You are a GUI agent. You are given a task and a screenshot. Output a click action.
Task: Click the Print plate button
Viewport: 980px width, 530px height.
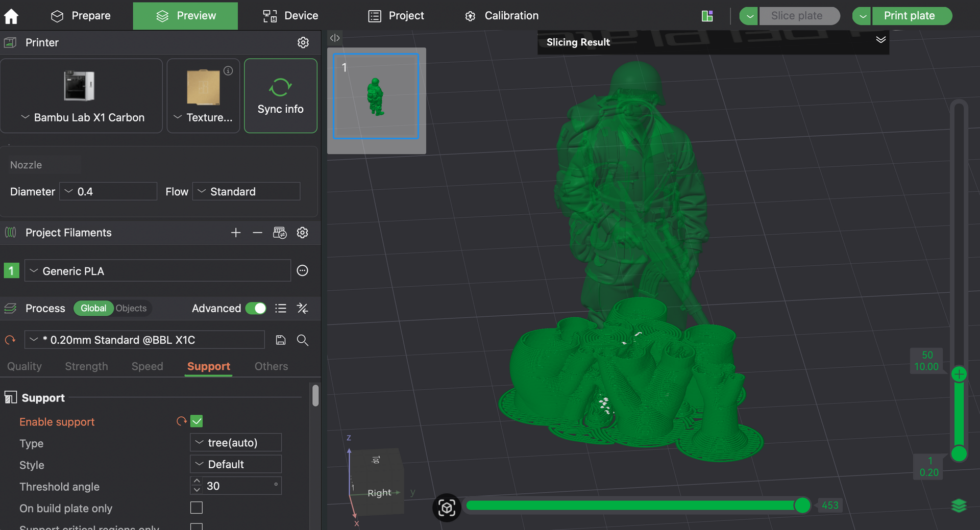click(x=909, y=16)
